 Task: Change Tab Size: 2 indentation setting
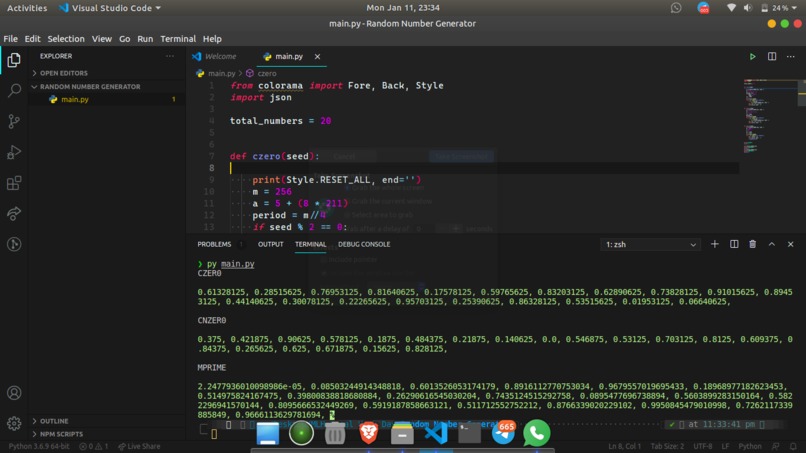667,446
